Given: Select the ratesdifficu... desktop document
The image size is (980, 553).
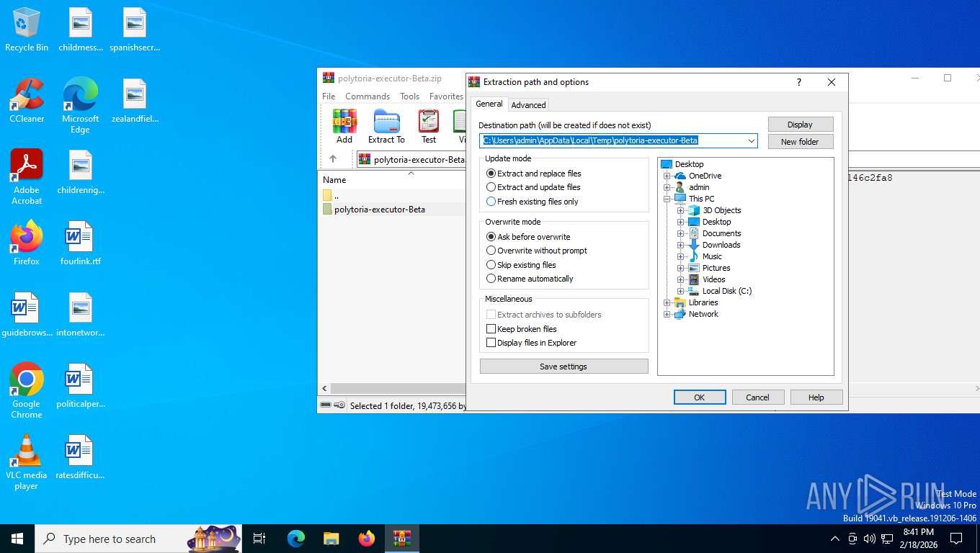Looking at the screenshot, I should click(x=80, y=457).
